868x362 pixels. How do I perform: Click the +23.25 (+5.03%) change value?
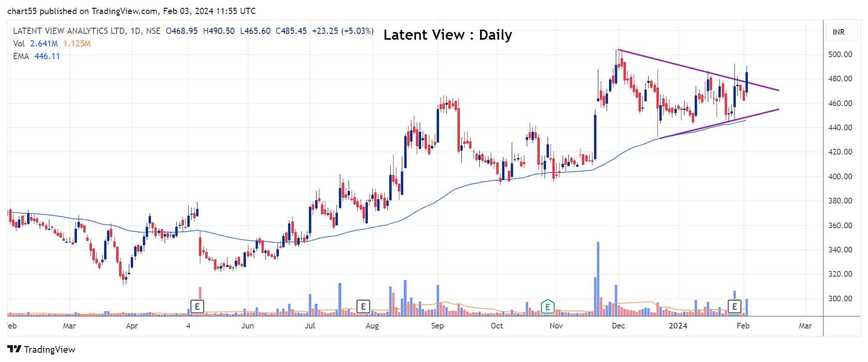click(x=342, y=31)
